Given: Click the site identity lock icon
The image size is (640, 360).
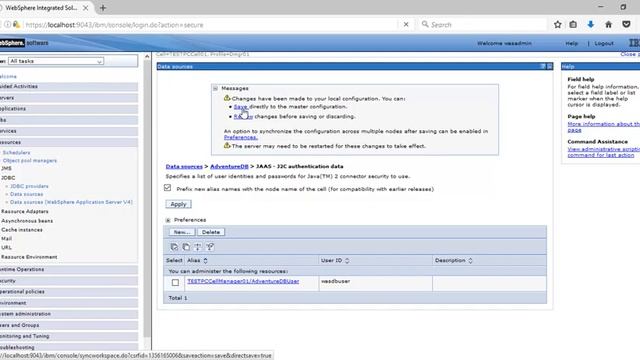Looking at the screenshot, I should point(16,25).
